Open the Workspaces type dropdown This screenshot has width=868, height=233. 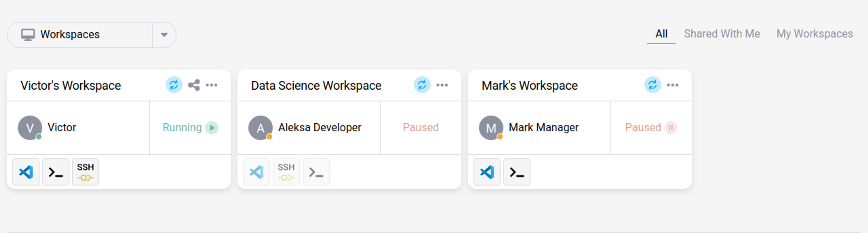coord(164,35)
